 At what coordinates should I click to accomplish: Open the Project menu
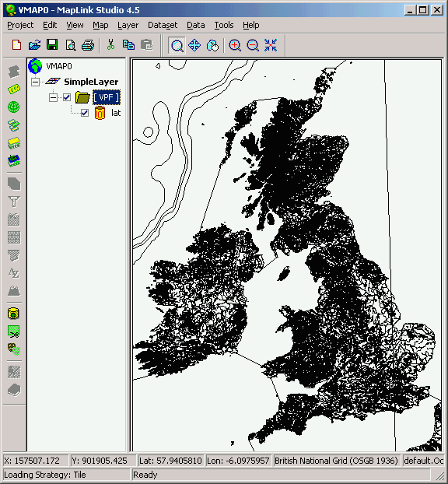(20, 25)
